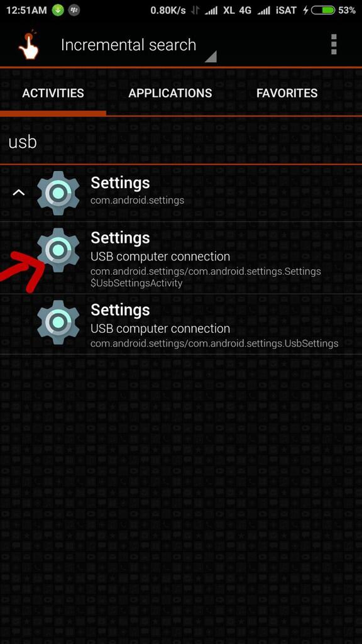Open the Settings$UsbSettingsActivity entry
362x644 pixels.
coord(181,258)
